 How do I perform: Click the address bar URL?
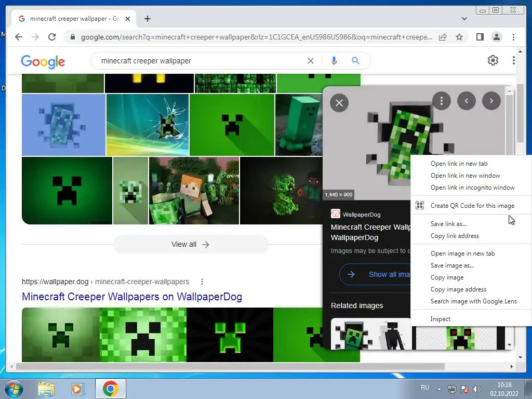(256, 37)
